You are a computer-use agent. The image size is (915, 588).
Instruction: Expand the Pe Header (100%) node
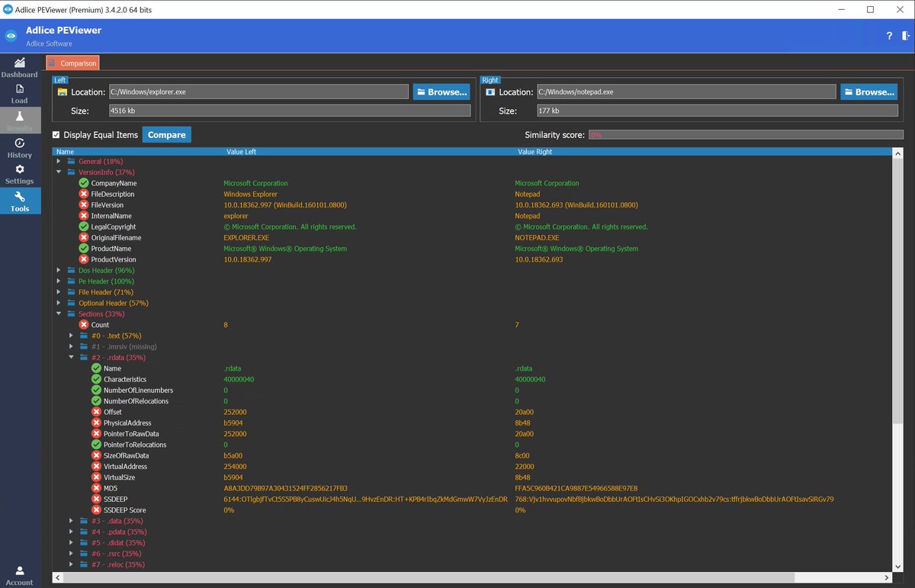pyautogui.click(x=59, y=281)
